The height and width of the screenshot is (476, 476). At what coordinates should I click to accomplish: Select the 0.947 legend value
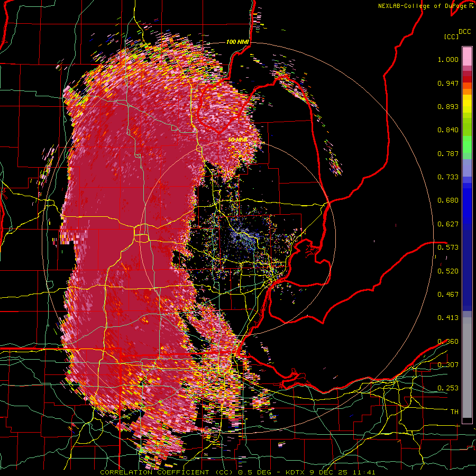(x=448, y=83)
